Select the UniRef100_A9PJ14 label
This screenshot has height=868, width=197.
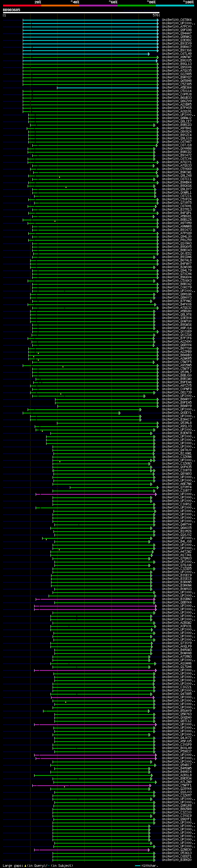tap(176, 328)
